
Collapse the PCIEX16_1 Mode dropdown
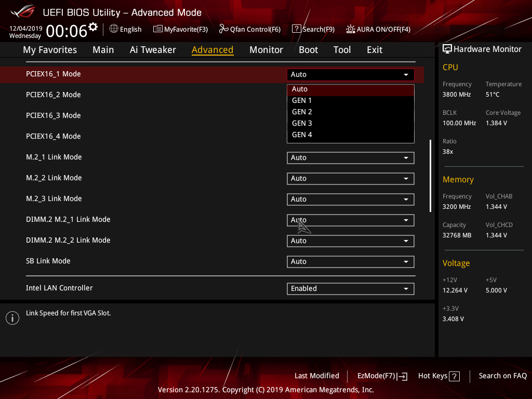coord(351,75)
